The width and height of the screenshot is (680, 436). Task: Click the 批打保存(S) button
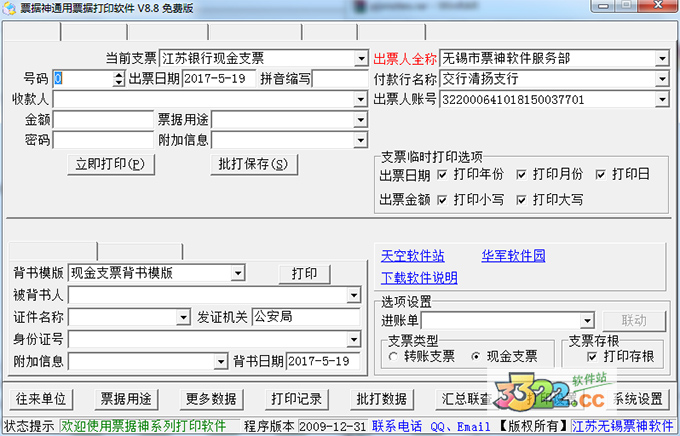[x=254, y=164]
